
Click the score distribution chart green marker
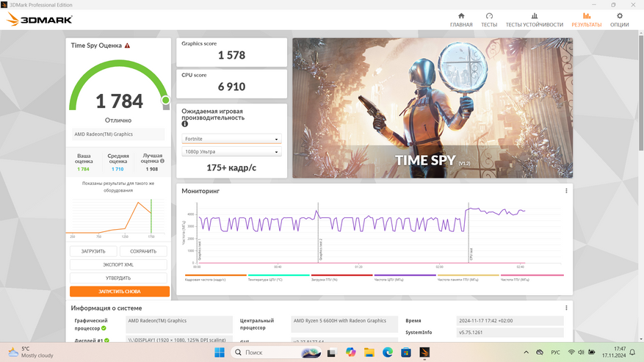click(x=151, y=217)
